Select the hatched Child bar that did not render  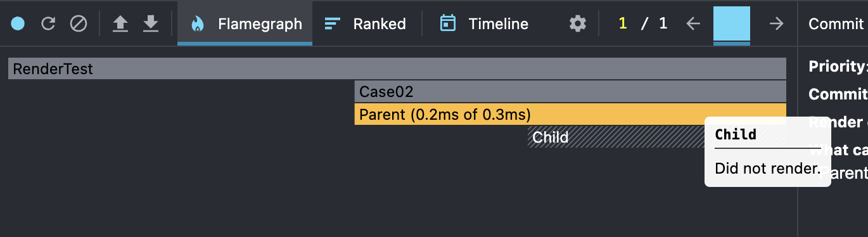coord(616,137)
